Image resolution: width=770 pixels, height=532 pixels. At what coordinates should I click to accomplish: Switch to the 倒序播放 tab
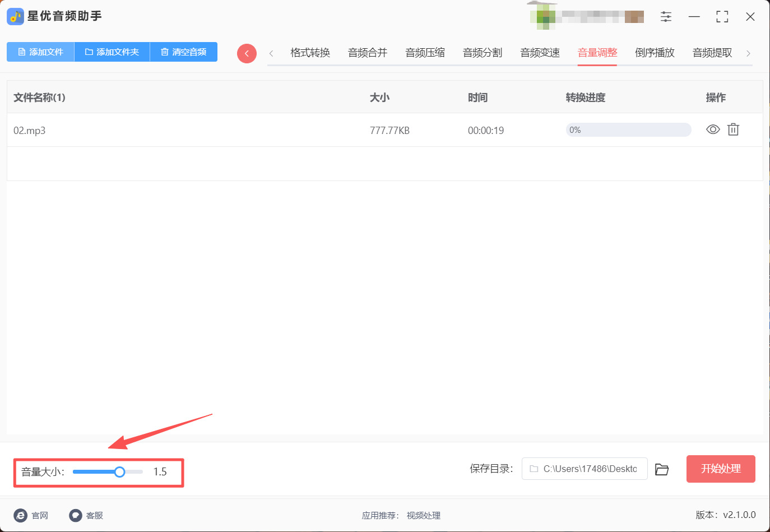point(655,53)
